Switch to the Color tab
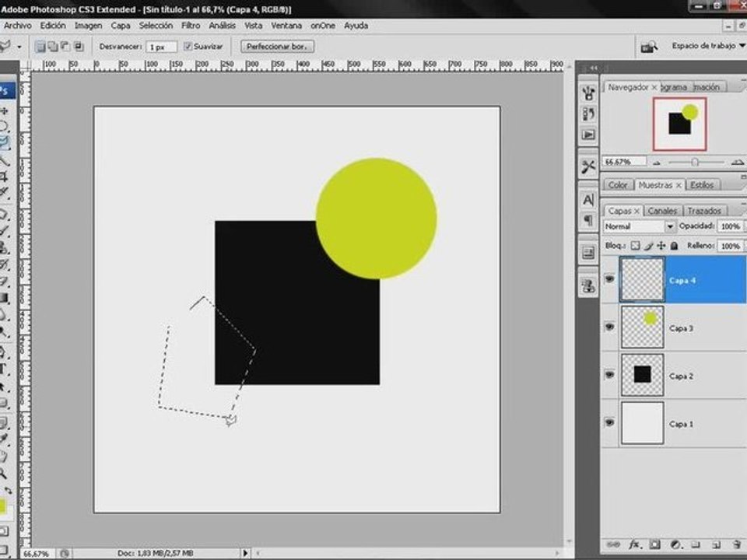The width and height of the screenshot is (747, 560). 617,185
